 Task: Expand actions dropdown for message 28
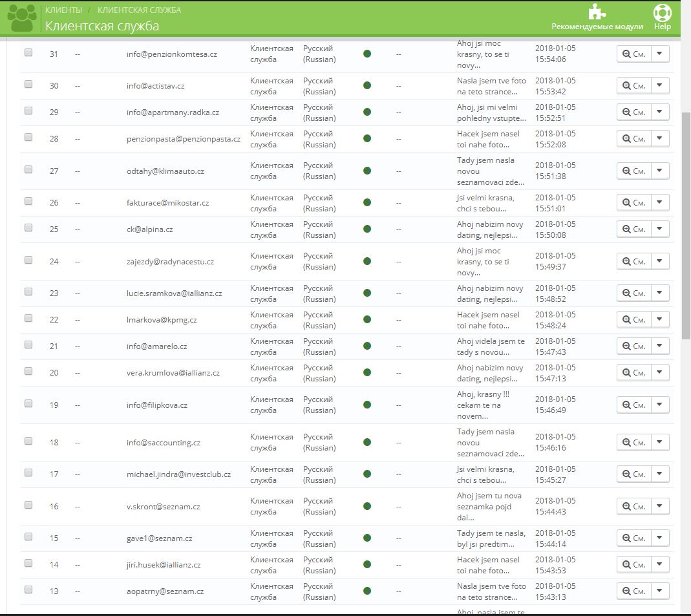click(x=659, y=138)
